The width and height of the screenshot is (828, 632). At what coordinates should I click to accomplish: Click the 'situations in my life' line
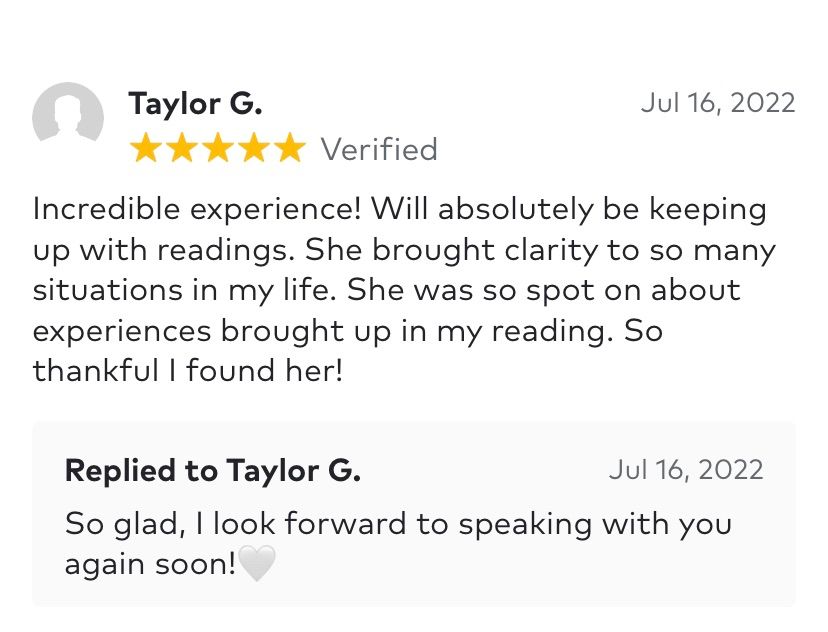(184, 290)
